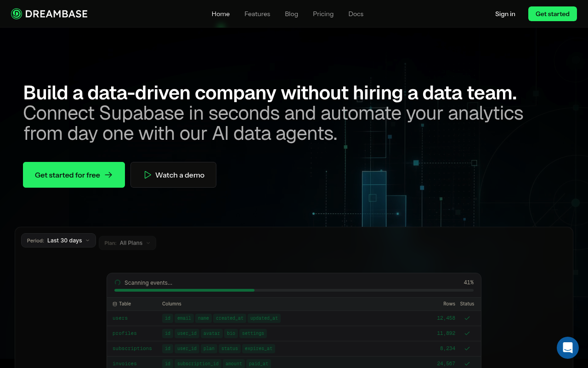Click the Rows column header
Viewport: 588px width, 368px height.
[449, 304]
